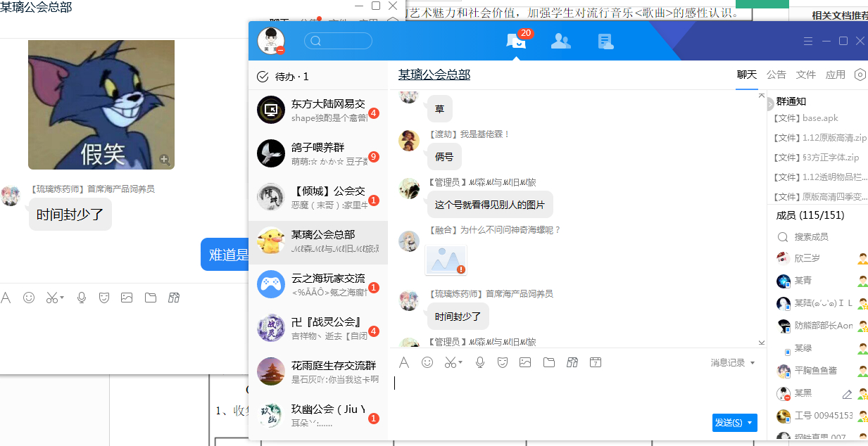The height and width of the screenshot is (446, 868).
Task: Click the screenshot scissors in main input toolbar
Action: point(450,363)
